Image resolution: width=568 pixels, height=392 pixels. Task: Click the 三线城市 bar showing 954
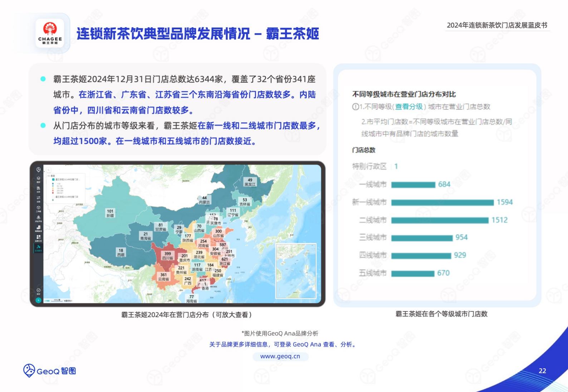tap(422, 238)
